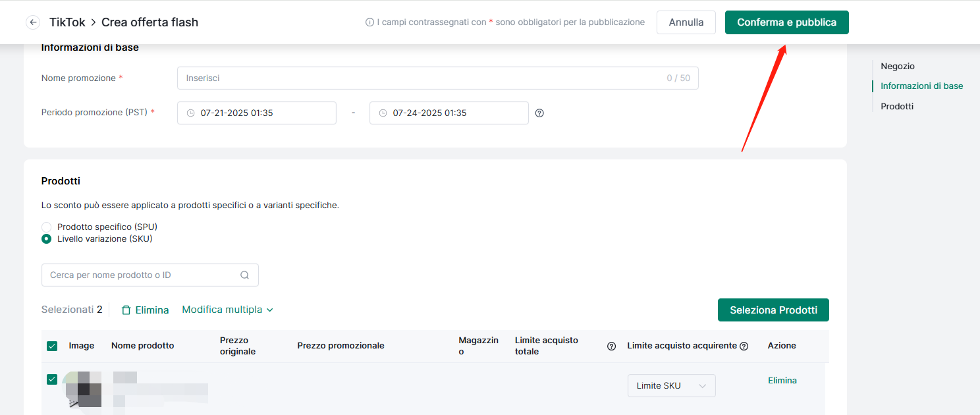
Task: Click help icon beside Limite acquisto totale
Action: 611,346
